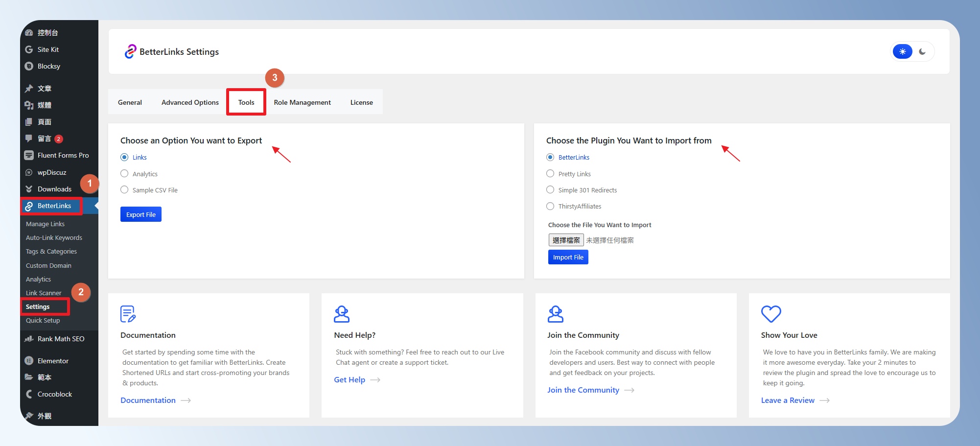Select the Analytics export radio button
The height and width of the screenshot is (446, 980).
tap(124, 174)
